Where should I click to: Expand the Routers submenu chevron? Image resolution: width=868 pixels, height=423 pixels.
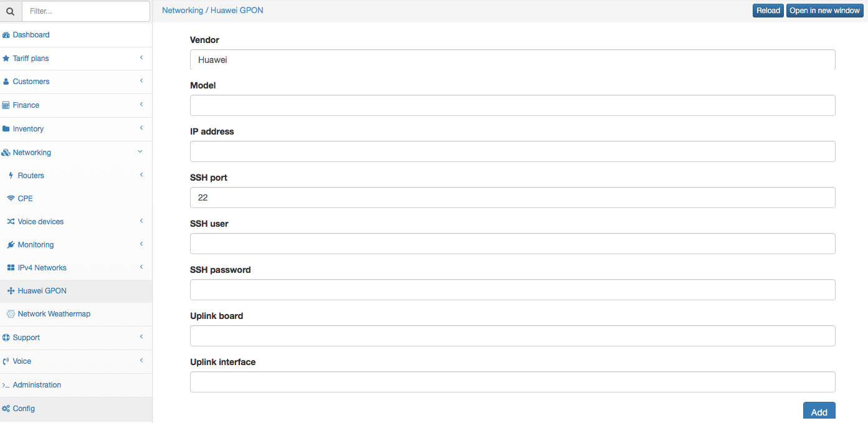coord(141,175)
